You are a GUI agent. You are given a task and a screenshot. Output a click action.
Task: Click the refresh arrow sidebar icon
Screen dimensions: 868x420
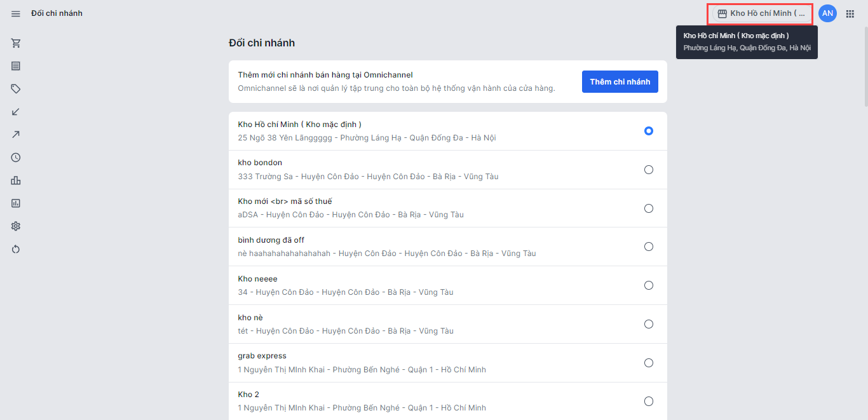(x=16, y=249)
